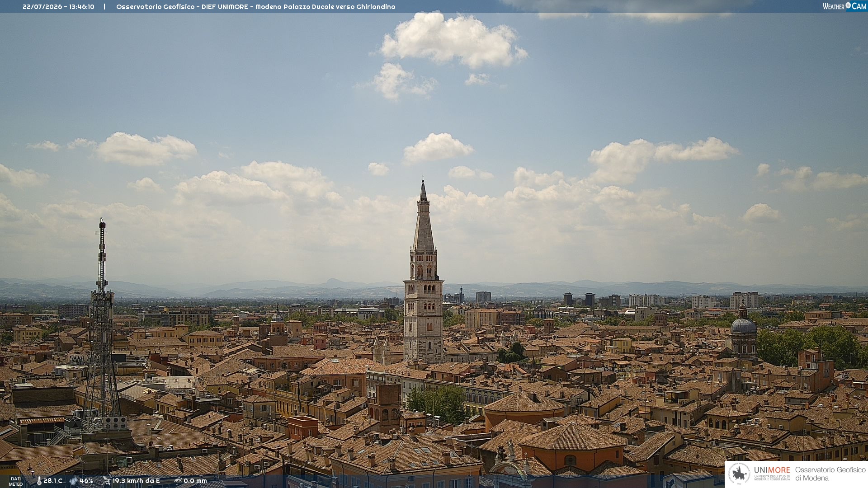Click the thermometer temperature icon
The height and width of the screenshot is (488, 868).
point(39,481)
